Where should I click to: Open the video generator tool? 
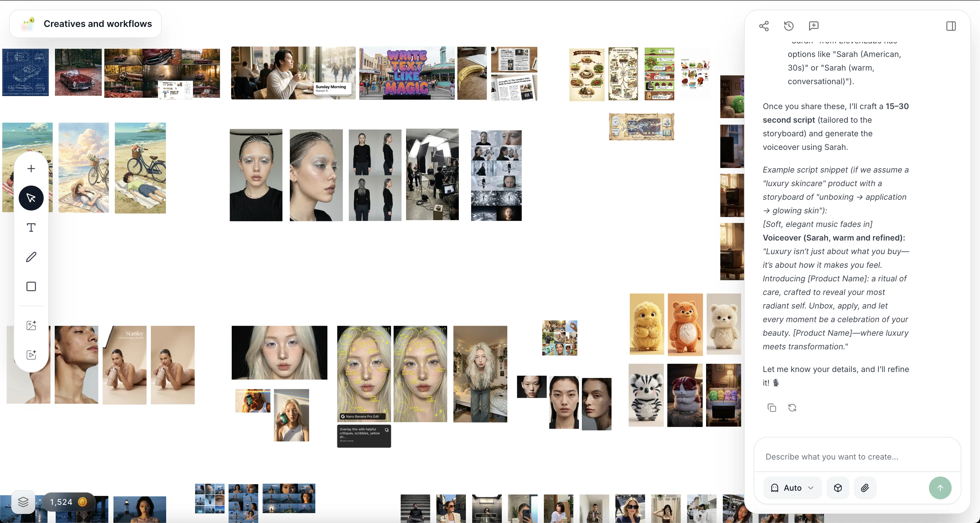click(x=31, y=355)
